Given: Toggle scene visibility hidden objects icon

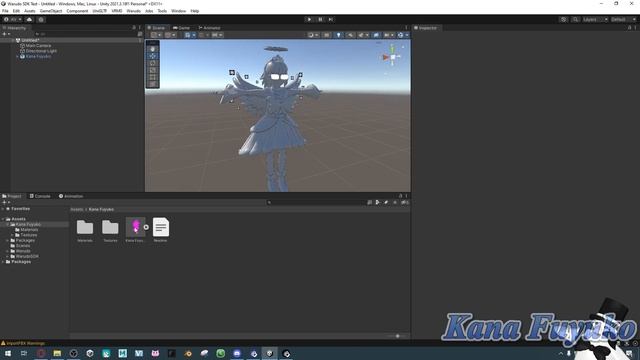Looking at the screenshot, I should click(x=376, y=35).
